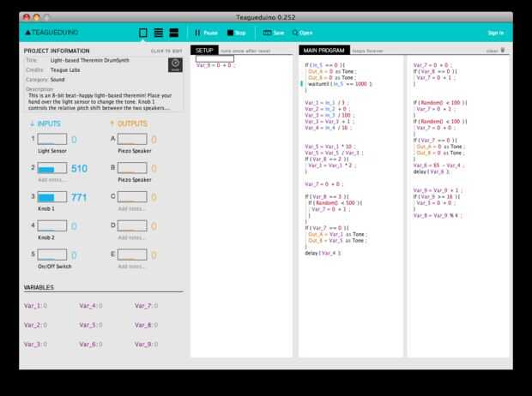Image resolution: width=532 pixels, height=396 pixels.
Task: Click the Sign In link
Action: click(496, 33)
